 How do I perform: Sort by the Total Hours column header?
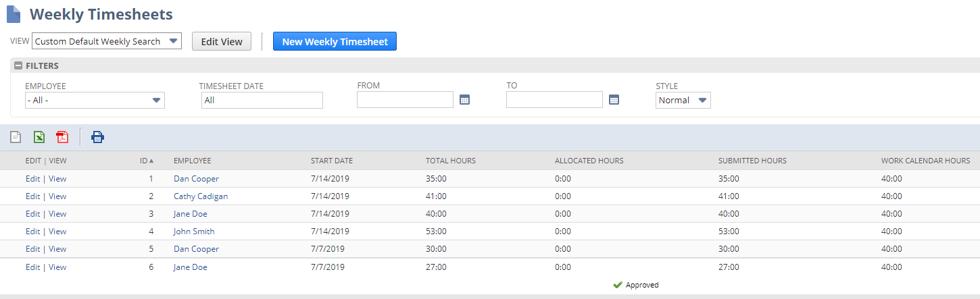click(450, 161)
